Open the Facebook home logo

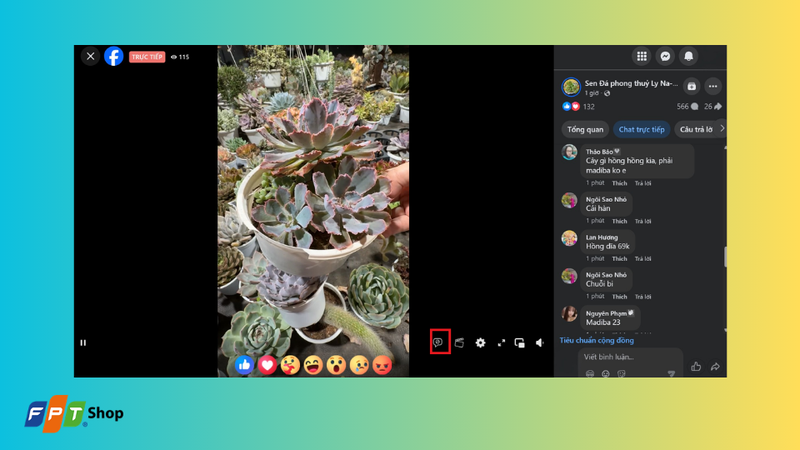pyautogui.click(x=114, y=56)
